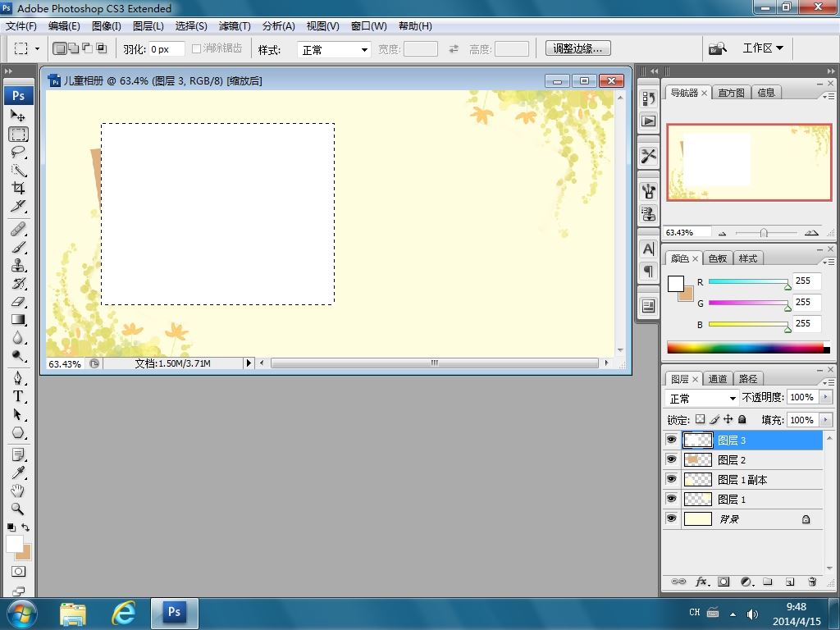840x630 pixels.
Task: Open the 样式 dropdown set to 正常
Action: (334, 50)
